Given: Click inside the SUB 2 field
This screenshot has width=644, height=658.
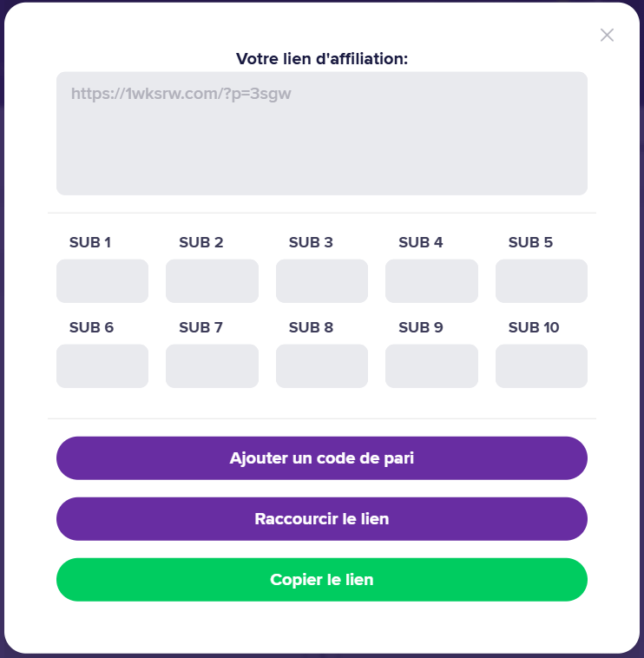Looking at the screenshot, I should tap(212, 281).
